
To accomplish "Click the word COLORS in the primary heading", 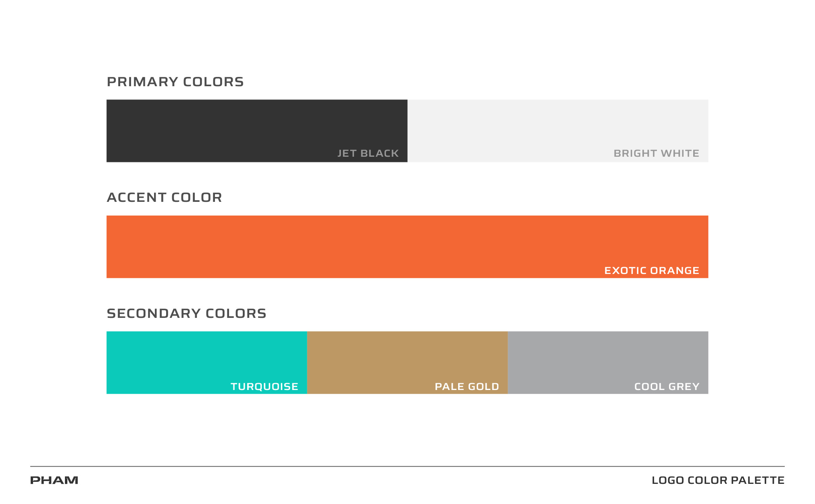I will coord(213,82).
